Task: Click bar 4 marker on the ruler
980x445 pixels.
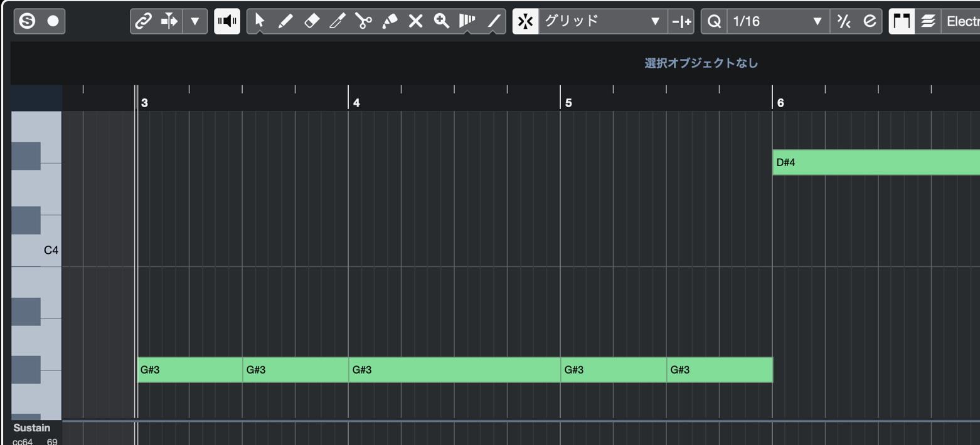Action: (x=356, y=103)
